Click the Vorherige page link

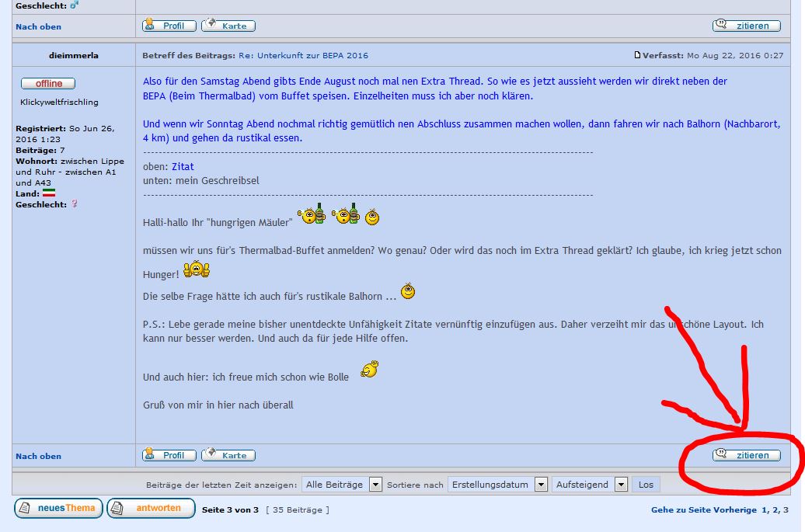pos(737,509)
